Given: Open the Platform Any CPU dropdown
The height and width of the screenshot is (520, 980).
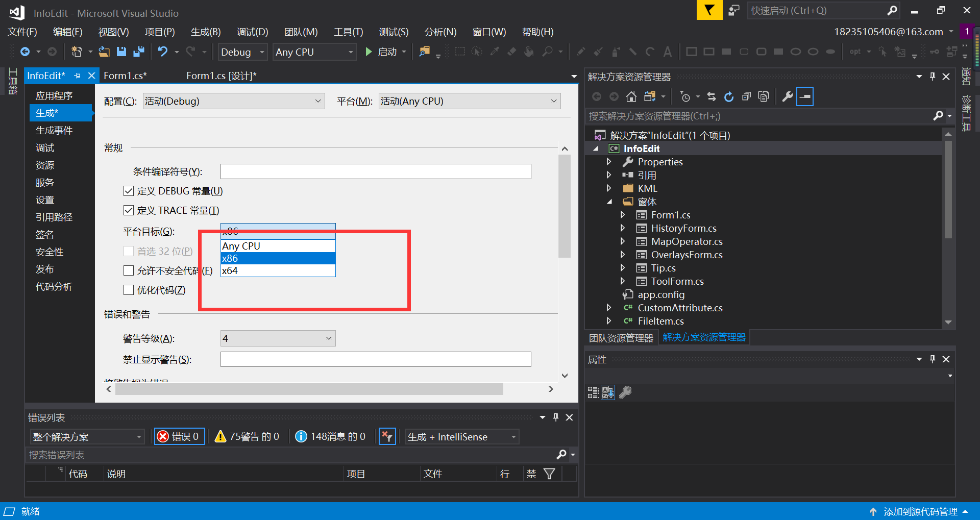Looking at the screenshot, I should pos(470,101).
